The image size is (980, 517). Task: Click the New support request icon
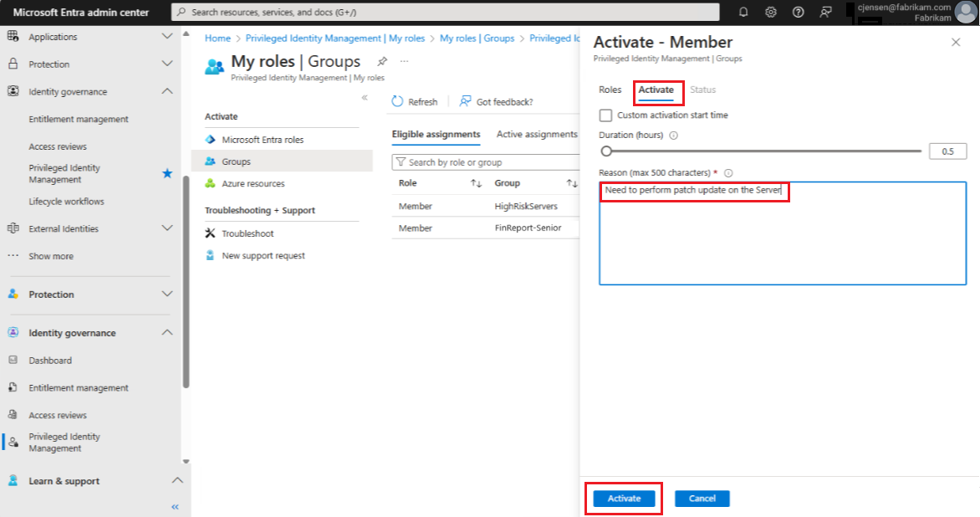tap(210, 255)
